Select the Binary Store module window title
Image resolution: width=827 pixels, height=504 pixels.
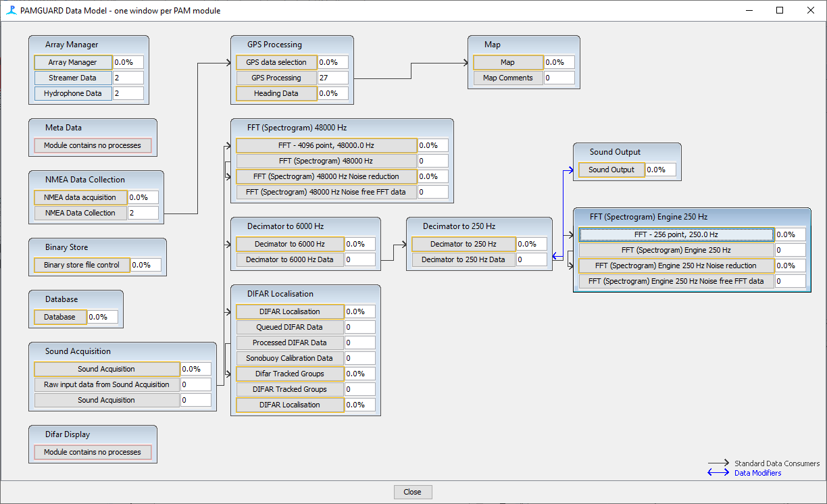67,247
